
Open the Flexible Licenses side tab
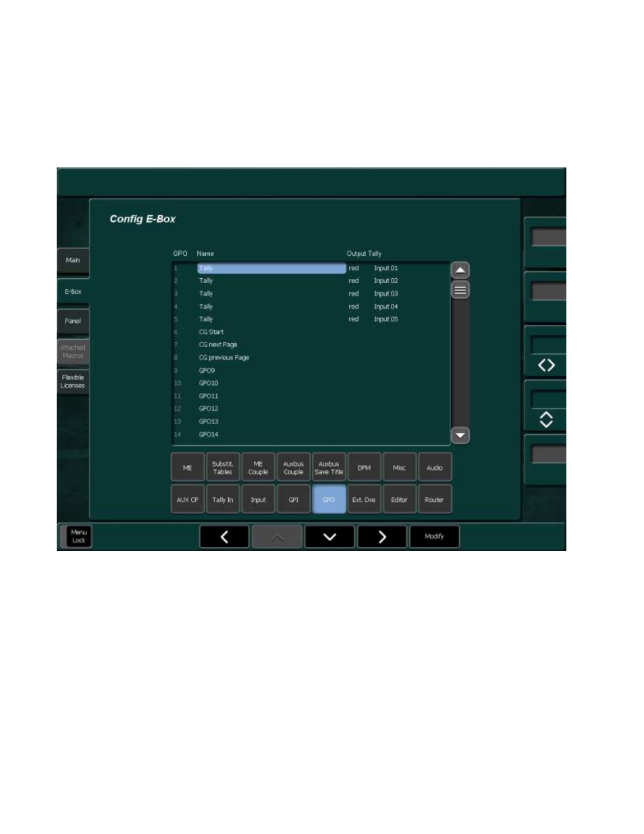pos(73,382)
